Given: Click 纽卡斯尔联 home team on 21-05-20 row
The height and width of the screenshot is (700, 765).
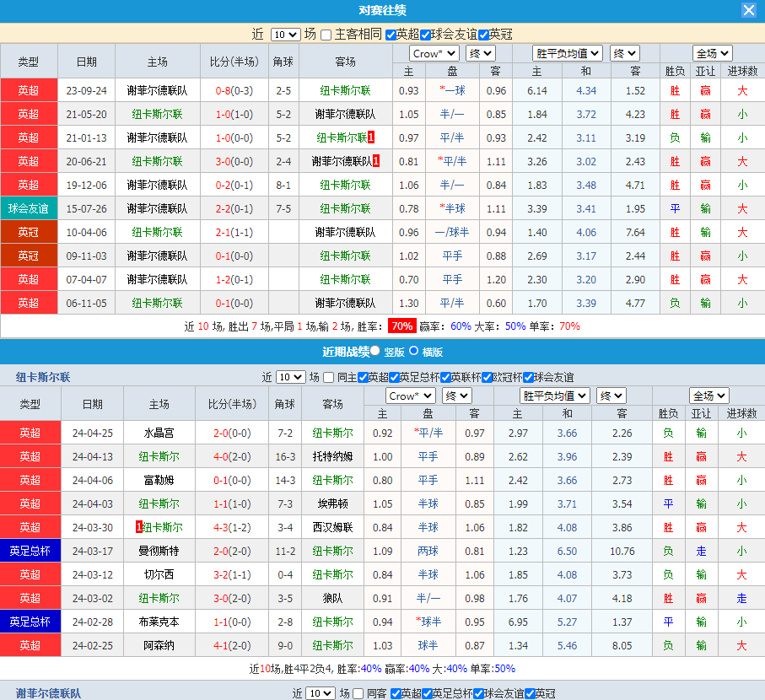Looking at the screenshot, I should pyautogui.click(x=157, y=114).
